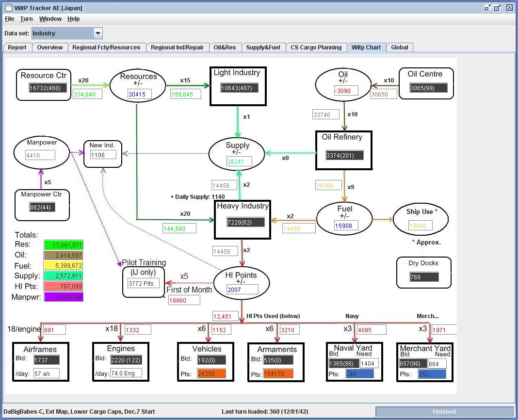Open the Data set dropdown arrow
This screenshot has width=518, height=420.
pyautogui.click(x=98, y=33)
